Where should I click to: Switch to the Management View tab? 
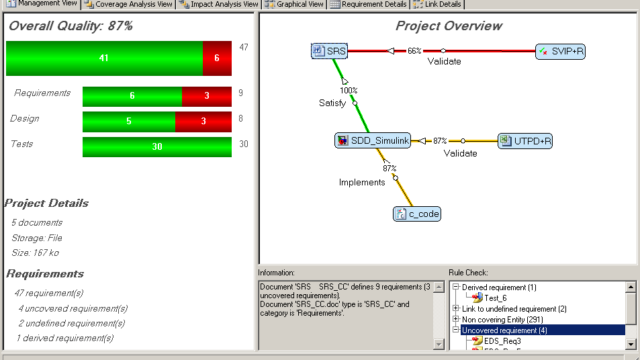pyautogui.click(x=42, y=4)
